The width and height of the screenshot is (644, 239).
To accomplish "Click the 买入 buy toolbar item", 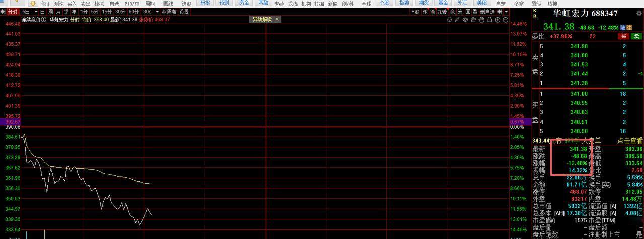I will pos(72,4).
